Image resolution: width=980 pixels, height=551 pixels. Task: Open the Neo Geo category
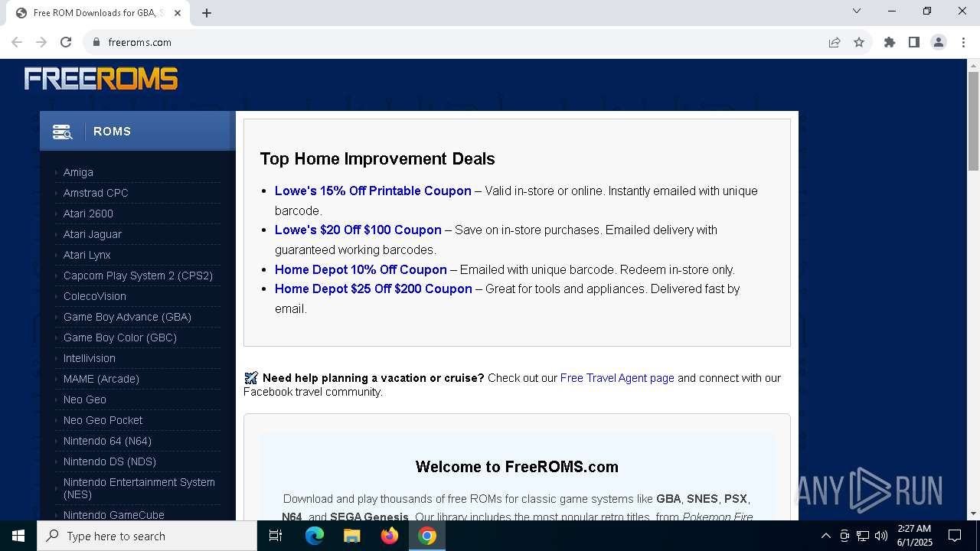(x=85, y=399)
